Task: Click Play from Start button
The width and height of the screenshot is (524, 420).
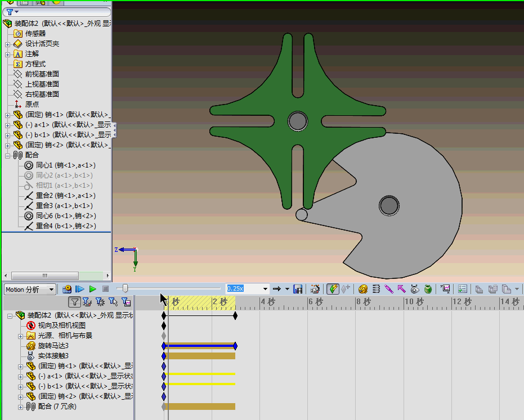Action: (x=80, y=289)
